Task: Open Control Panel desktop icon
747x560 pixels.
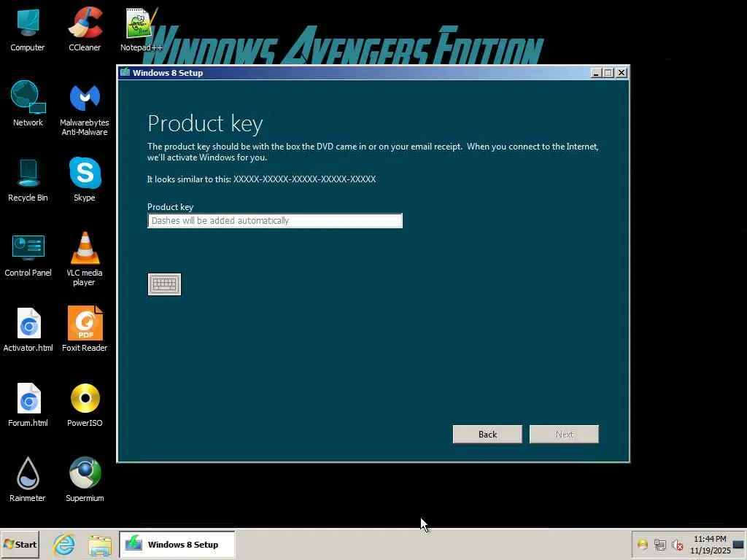Action: click(28, 255)
